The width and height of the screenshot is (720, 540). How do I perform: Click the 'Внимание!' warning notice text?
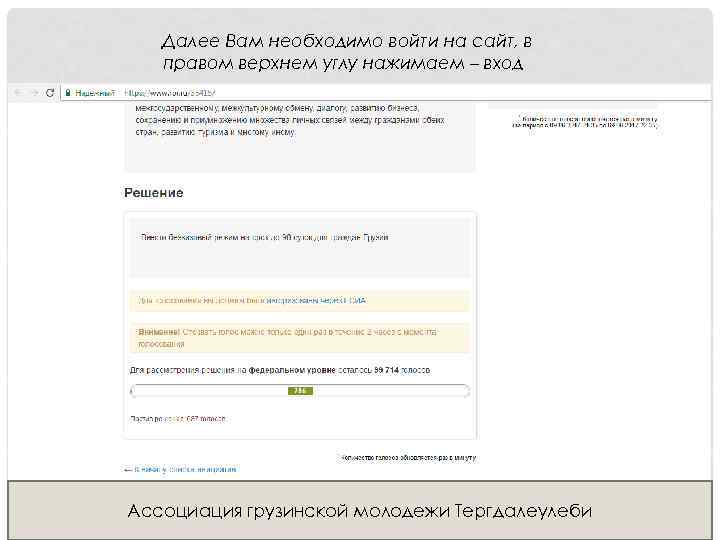pos(288,338)
